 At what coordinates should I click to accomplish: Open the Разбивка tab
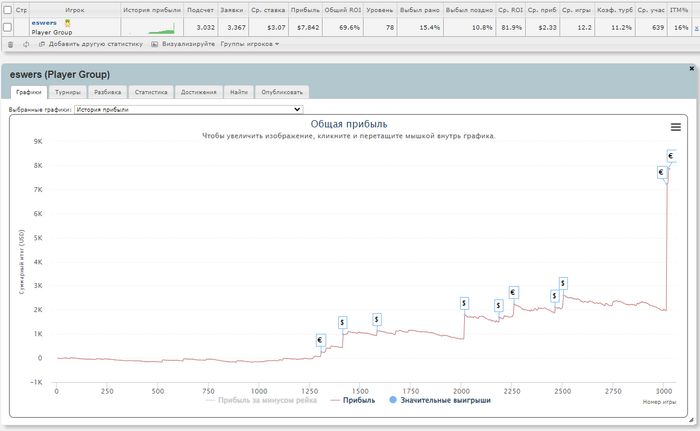pyautogui.click(x=108, y=92)
